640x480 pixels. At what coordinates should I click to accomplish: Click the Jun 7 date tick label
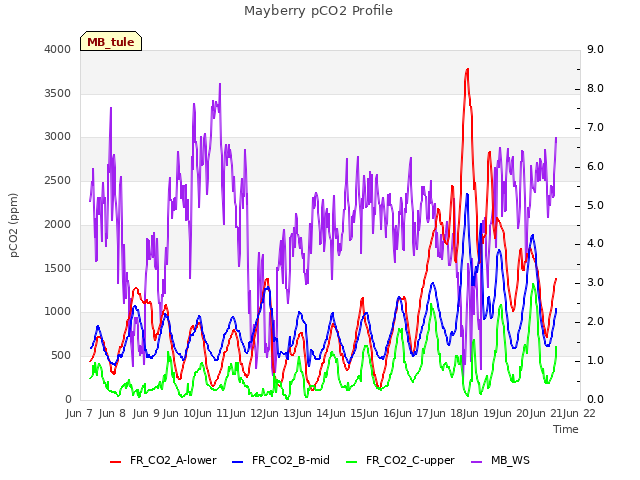80,413
